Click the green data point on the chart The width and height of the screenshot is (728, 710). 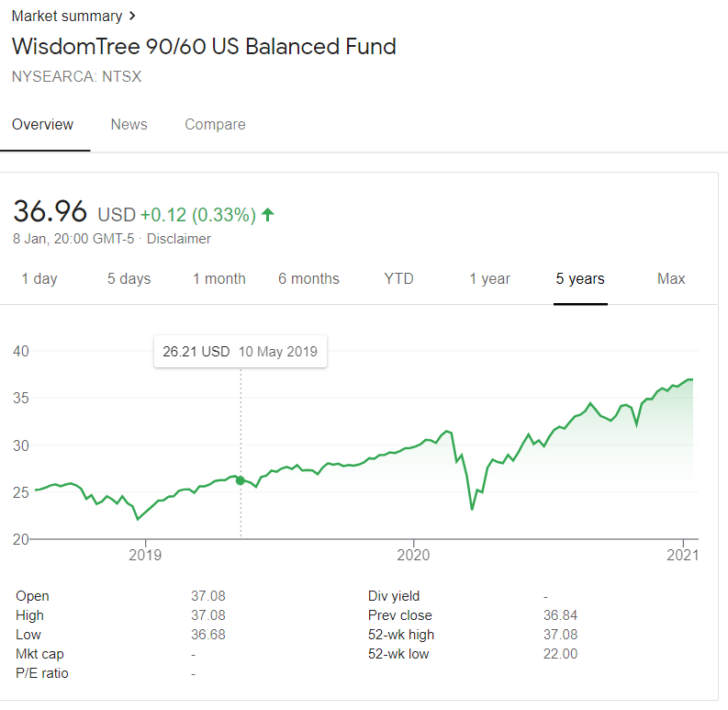[241, 480]
